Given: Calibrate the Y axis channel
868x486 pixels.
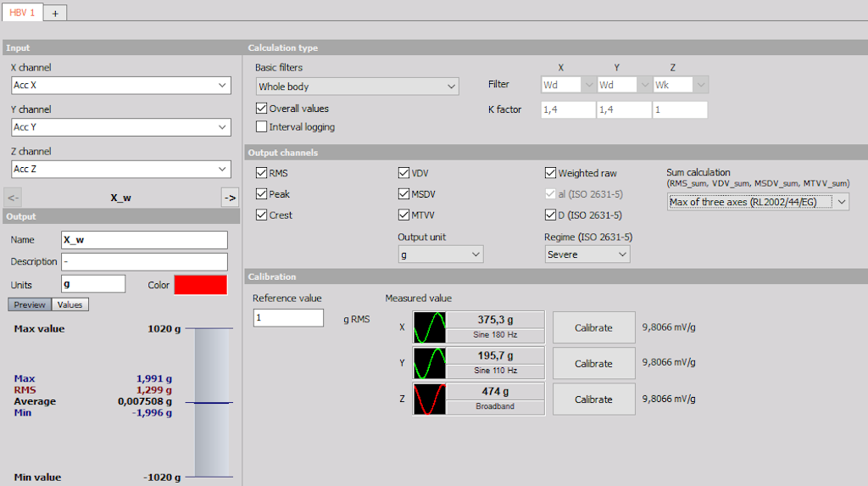Looking at the screenshot, I should [593, 364].
